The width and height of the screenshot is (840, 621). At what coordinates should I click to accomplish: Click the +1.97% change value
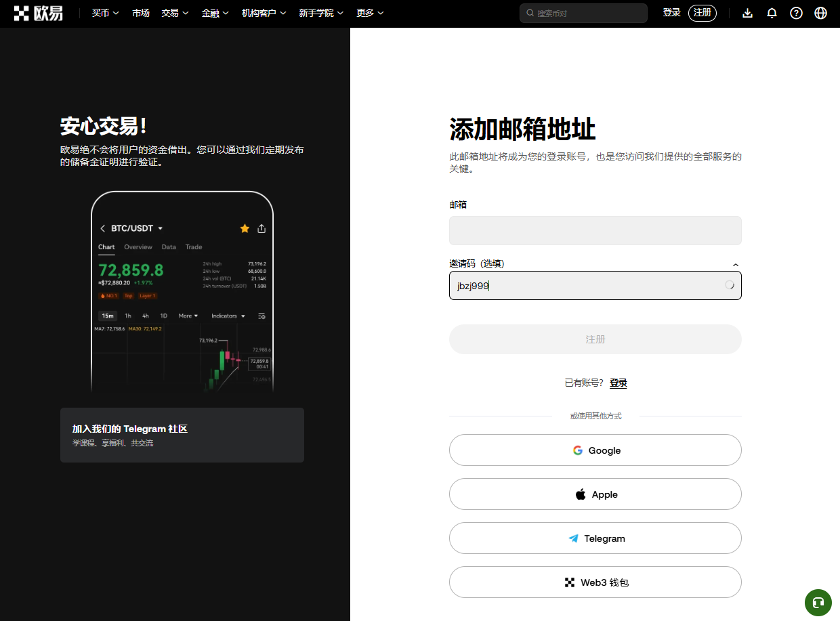(143, 282)
